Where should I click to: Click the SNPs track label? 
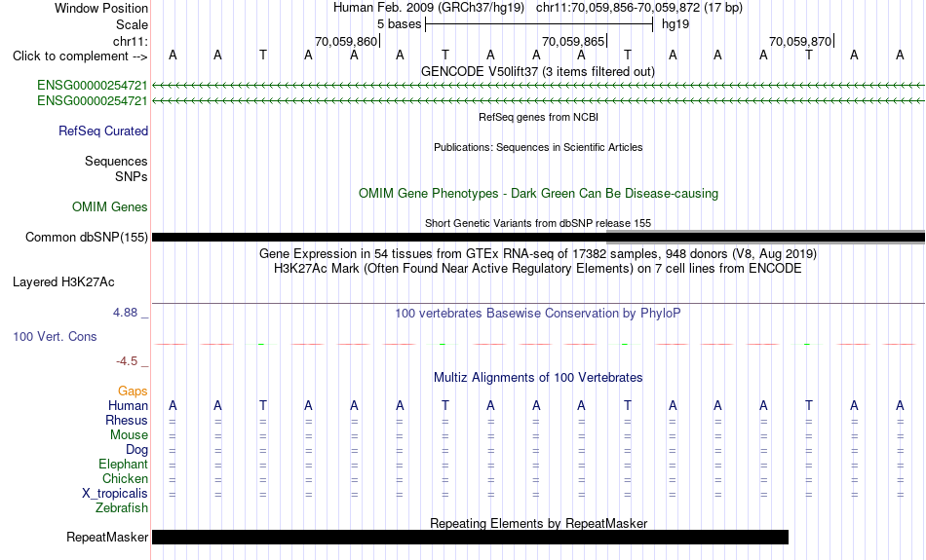click(x=132, y=176)
